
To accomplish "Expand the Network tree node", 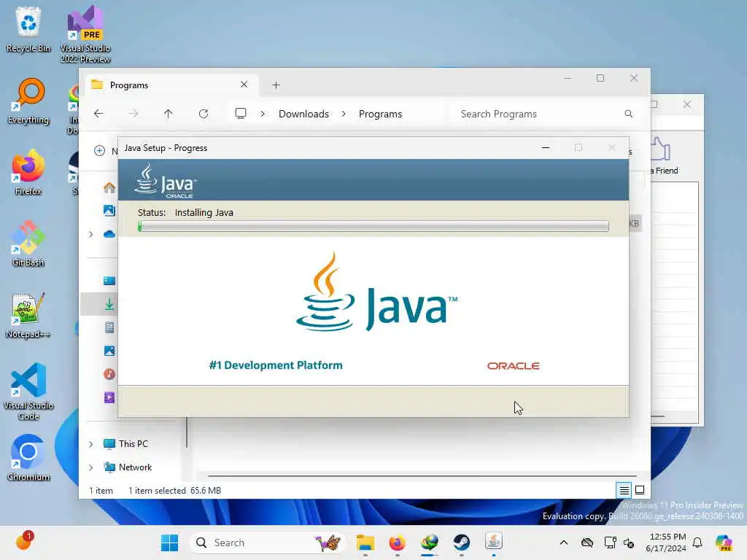I will click(x=90, y=467).
